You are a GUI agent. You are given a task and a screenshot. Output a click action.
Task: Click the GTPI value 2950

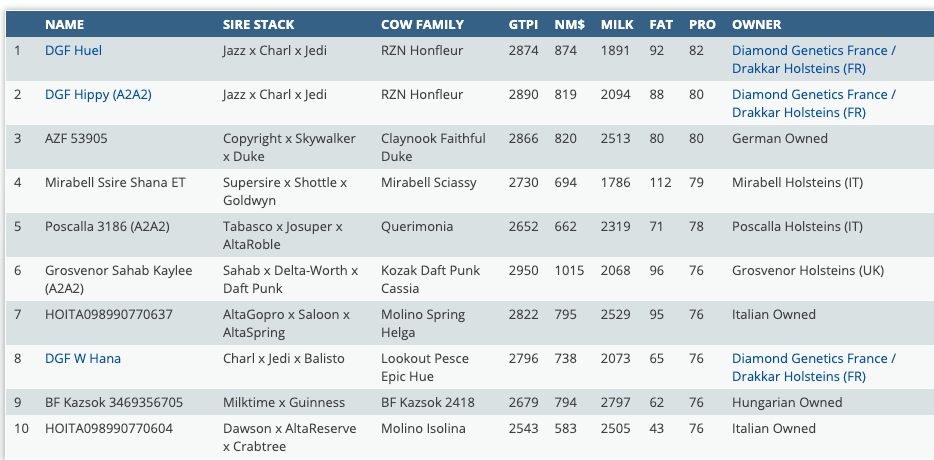[x=523, y=271]
